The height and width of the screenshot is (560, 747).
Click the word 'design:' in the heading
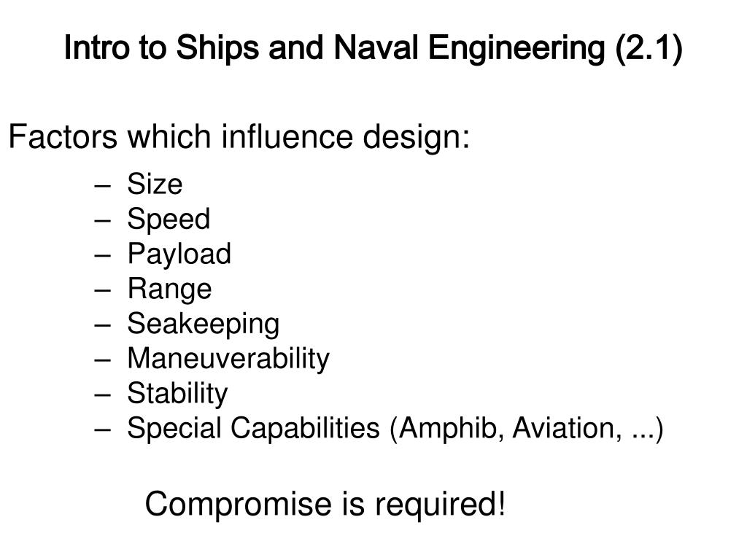click(x=417, y=137)
